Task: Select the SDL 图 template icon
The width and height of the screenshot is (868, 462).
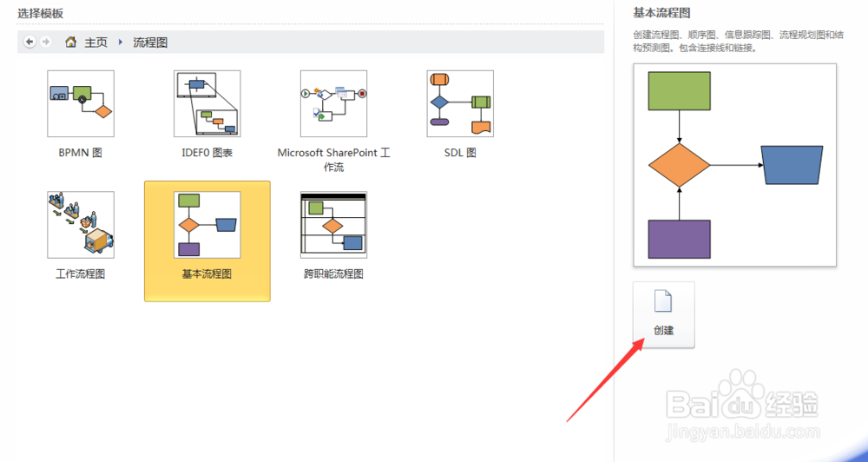Action: (460, 103)
